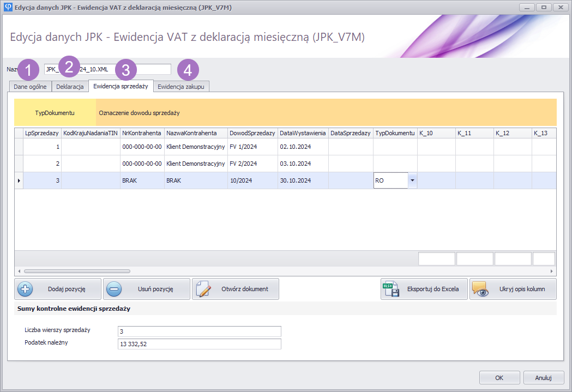Switch to the Ewidencja zakupu tab

(x=180, y=87)
